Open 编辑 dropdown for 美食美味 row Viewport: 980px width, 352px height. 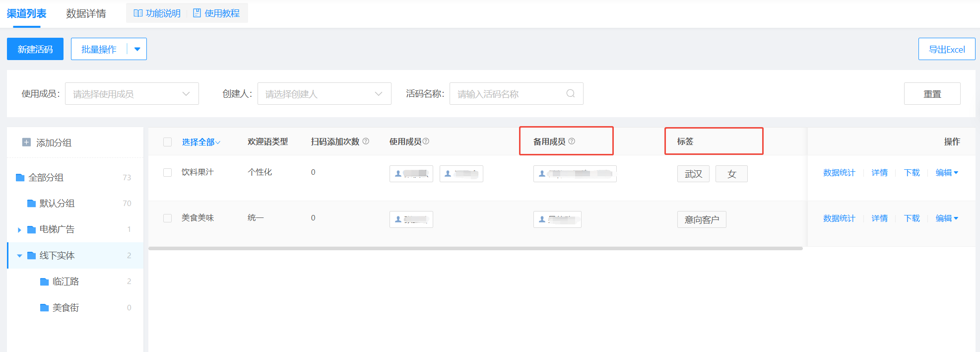tap(947, 218)
